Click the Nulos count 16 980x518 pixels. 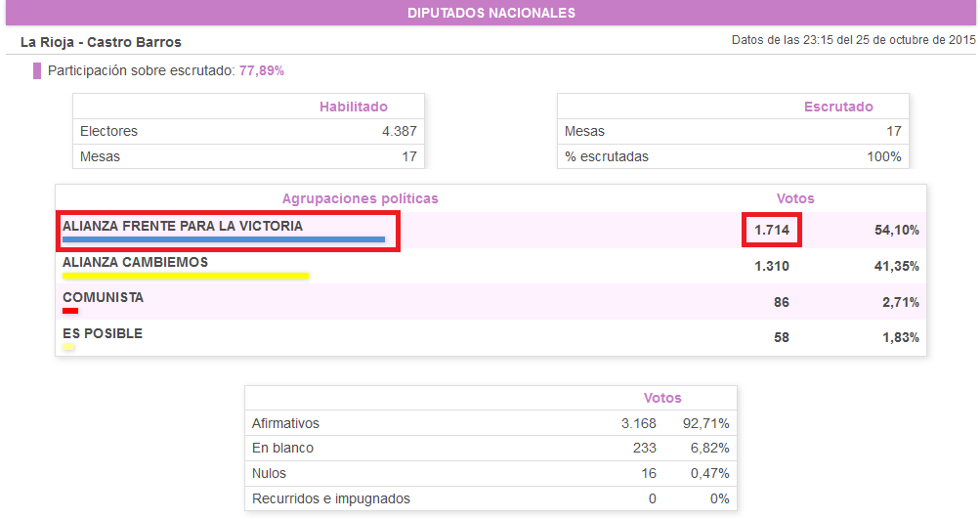click(649, 474)
